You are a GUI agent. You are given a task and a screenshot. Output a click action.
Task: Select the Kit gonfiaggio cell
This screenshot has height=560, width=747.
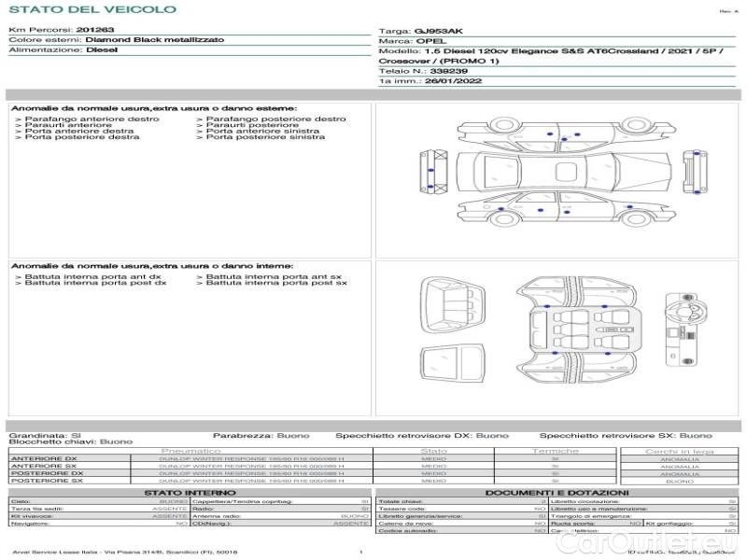(x=691, y=524)
